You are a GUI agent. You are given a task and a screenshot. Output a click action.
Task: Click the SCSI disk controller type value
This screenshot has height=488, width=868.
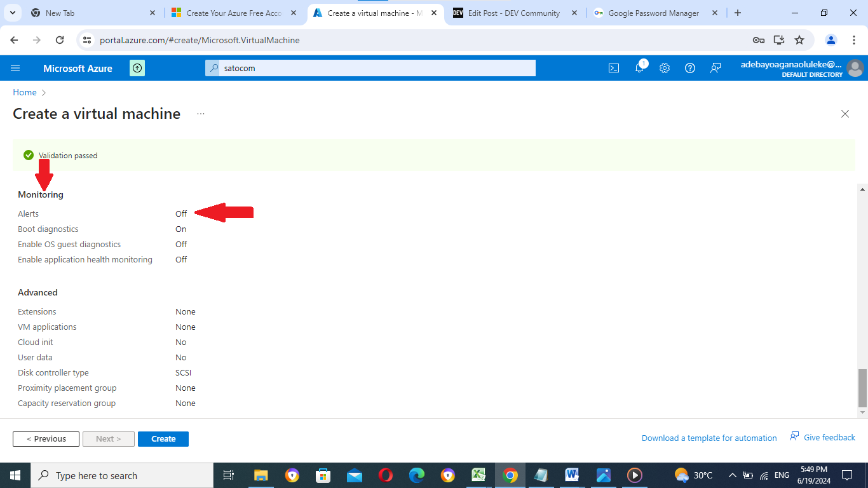184,373
